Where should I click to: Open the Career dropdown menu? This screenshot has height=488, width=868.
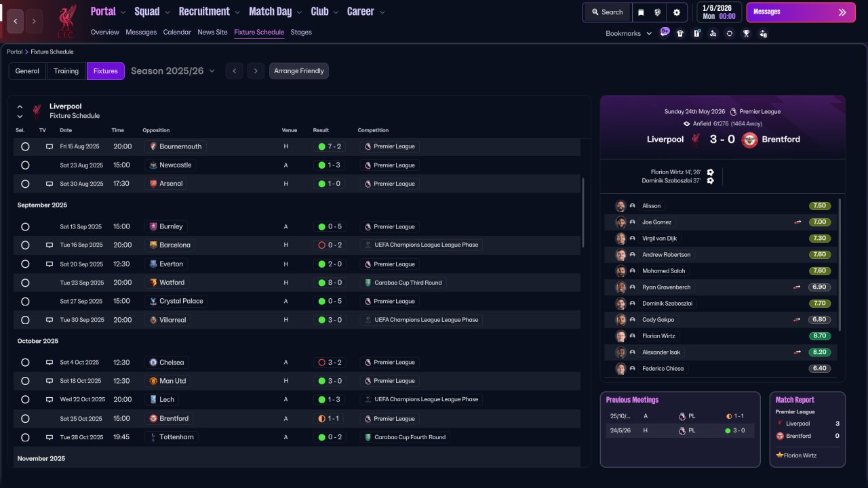(x=366, y=12)
